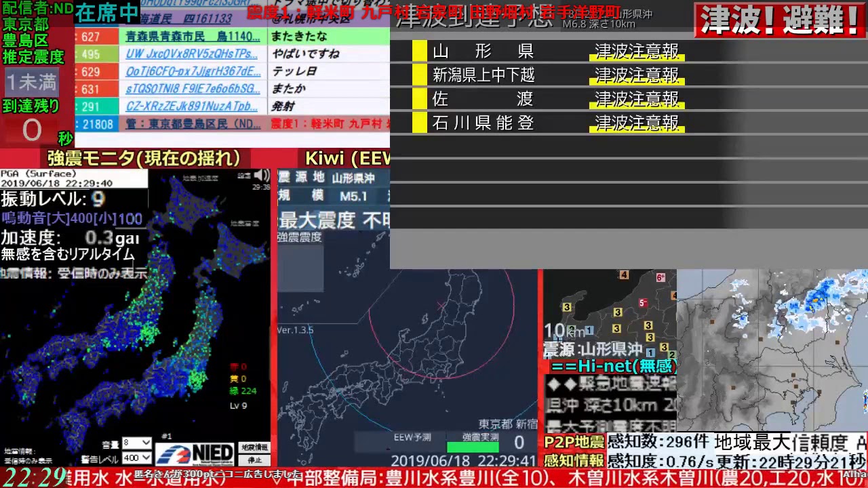This screenshot has width=868, height=488.
Task: Click comment number 631
Action: (90, 89)
